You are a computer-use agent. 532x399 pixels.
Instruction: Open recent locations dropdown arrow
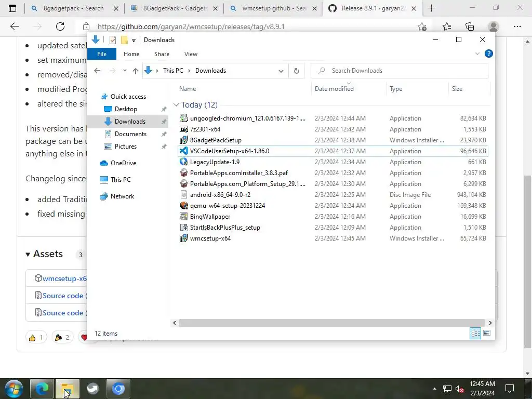(x=125, y=71)
